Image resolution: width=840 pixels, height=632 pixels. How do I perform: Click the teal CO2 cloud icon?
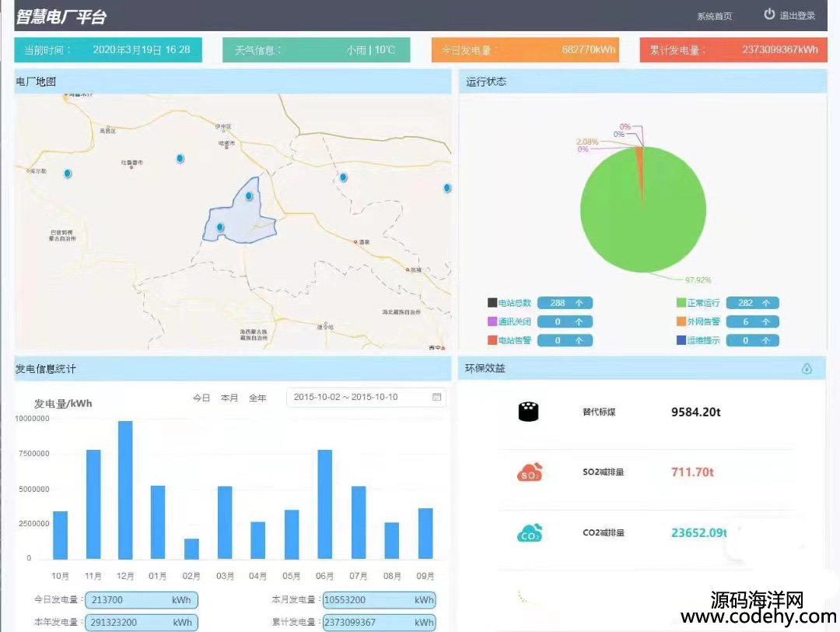[530, 533]
